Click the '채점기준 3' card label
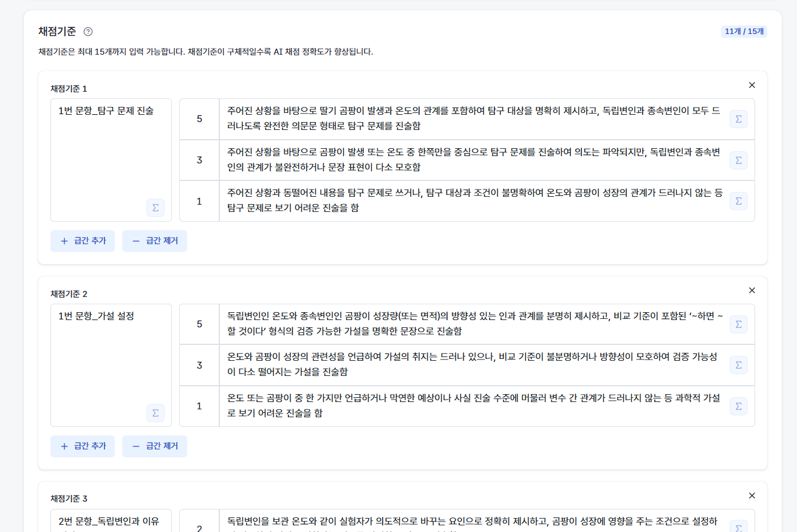Viewport: 797px width, 532px height. [x=69, y=499]
